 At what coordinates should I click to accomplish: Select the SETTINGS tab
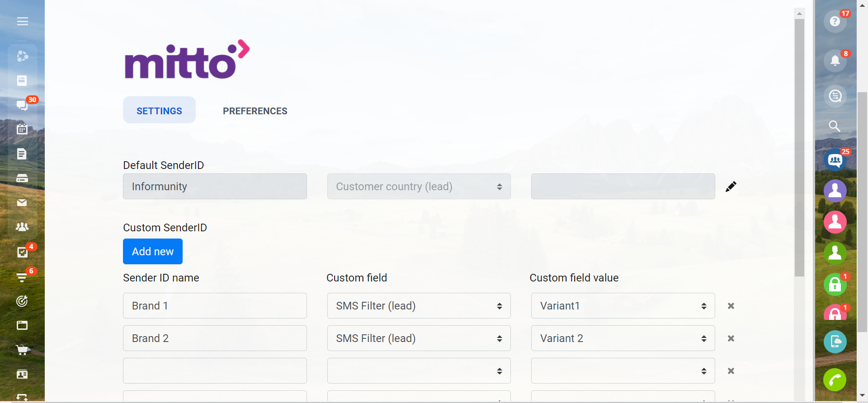[159, 111]
